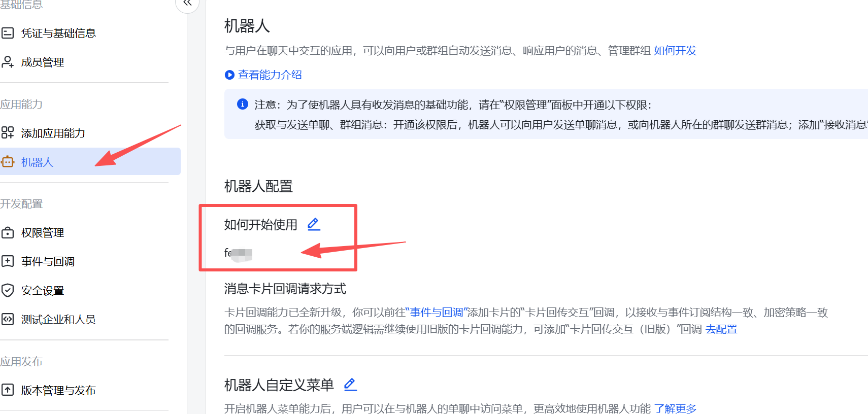This screenshot has height=414, width=868.
Task: Click the blue info notice icon
Action: click(243, 104)
